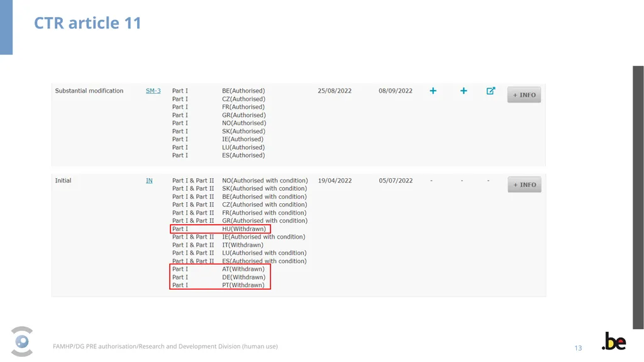
Task: Click the date 25/08/2022
Action: point(335,91)
